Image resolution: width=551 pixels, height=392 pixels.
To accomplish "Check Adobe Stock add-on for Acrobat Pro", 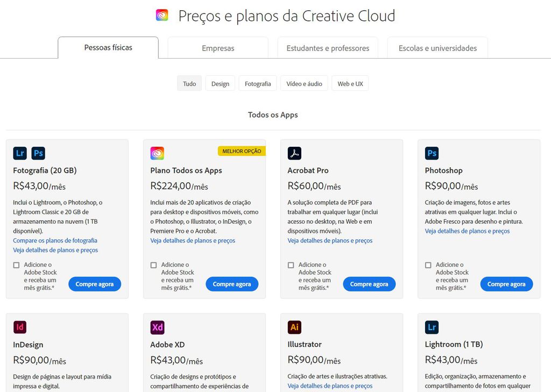I will (291, 265).
